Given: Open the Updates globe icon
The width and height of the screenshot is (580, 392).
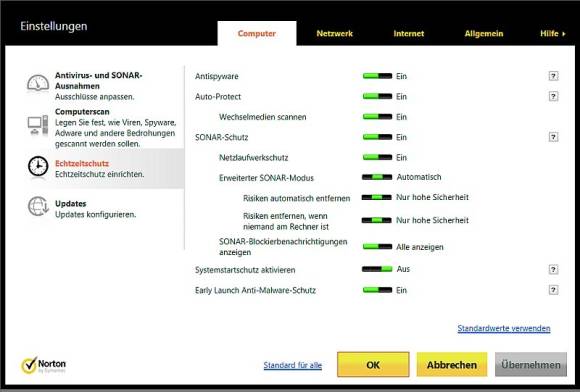Looking at the screenshot, I should coord(38,206).
